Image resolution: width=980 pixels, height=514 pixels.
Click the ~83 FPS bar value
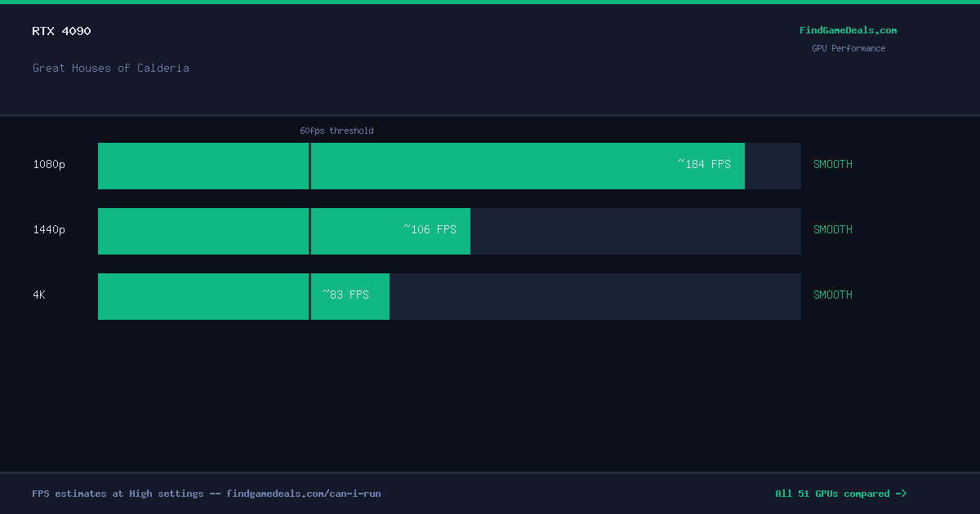tap(345, 295)
